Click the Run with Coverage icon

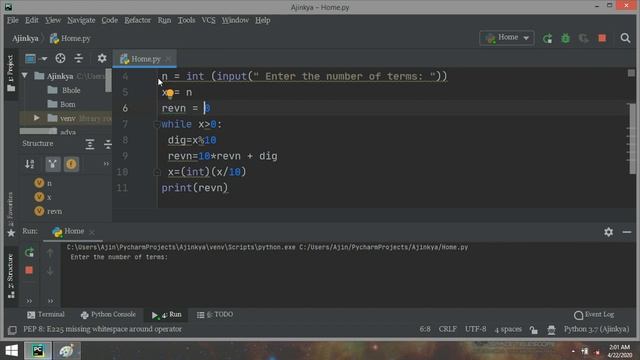(x=583, y=38)
